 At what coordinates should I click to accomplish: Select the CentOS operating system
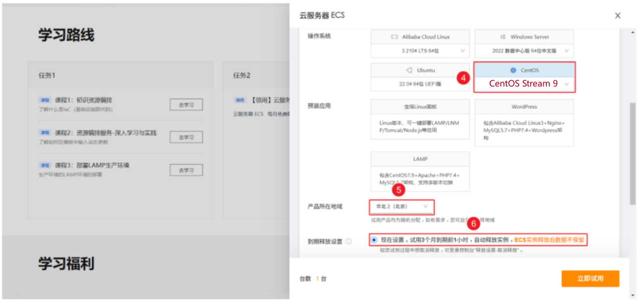click(524, 70)
